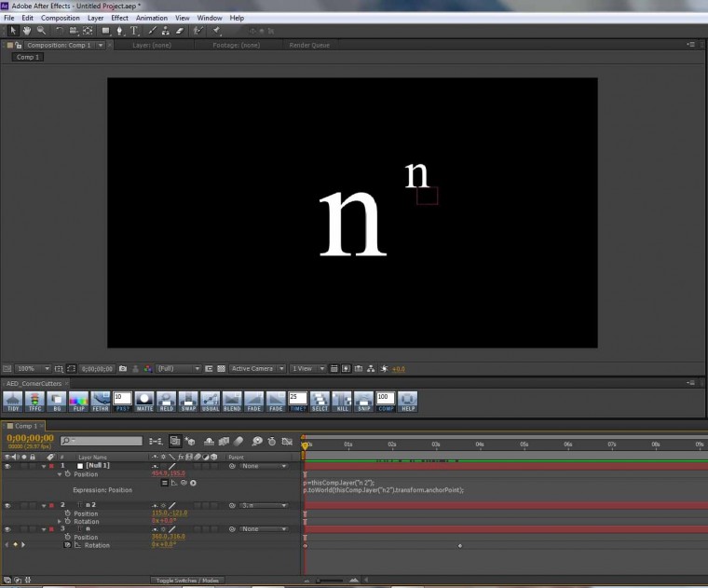Open the Composition menu
The image size is (708, 588).
[x=61, y=18]
